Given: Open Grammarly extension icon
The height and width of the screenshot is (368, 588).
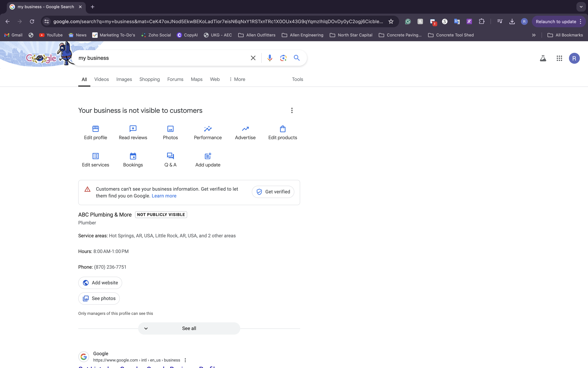Looking at the screenshot, I should click(x=408, y=21).
